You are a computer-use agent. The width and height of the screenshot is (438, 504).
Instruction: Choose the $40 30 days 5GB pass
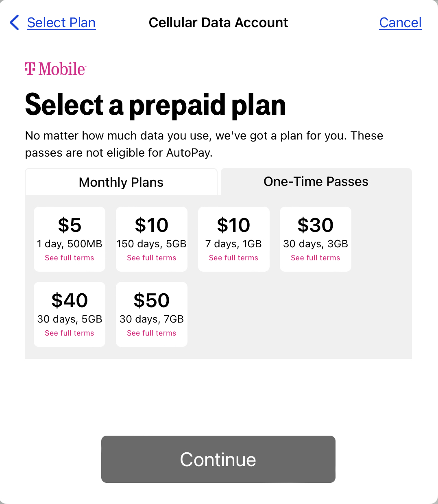click(x=70, y=314)
